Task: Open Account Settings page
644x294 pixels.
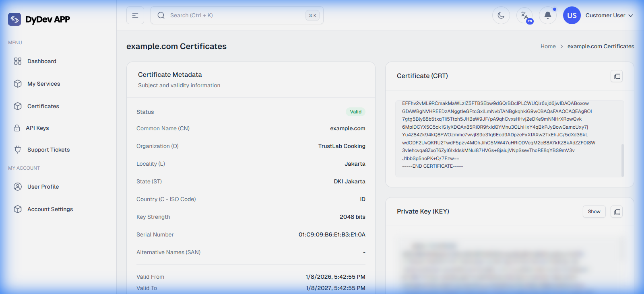Action: (x=50, y=209)
